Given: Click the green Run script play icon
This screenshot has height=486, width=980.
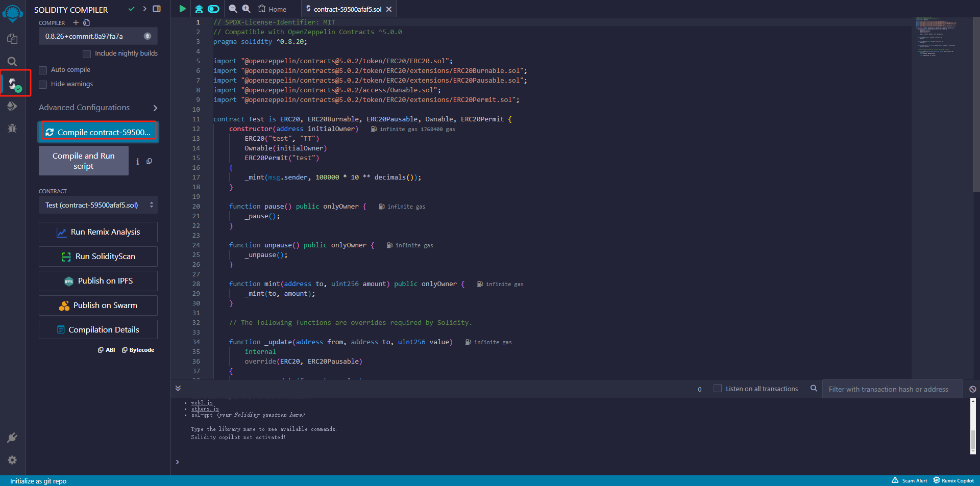Looking at the screenshot, I should tap(182, 9).
